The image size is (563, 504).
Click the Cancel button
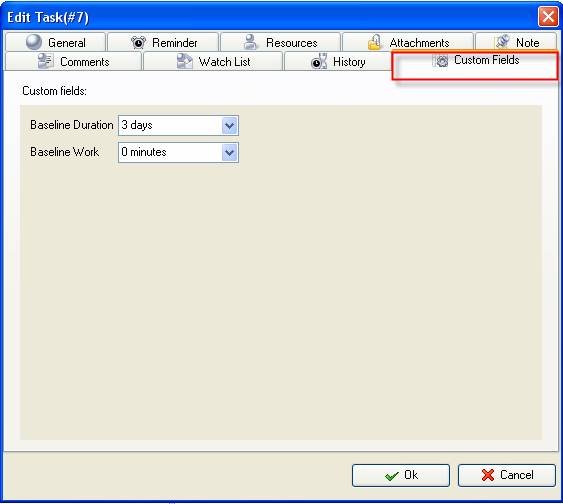point(507,475)
